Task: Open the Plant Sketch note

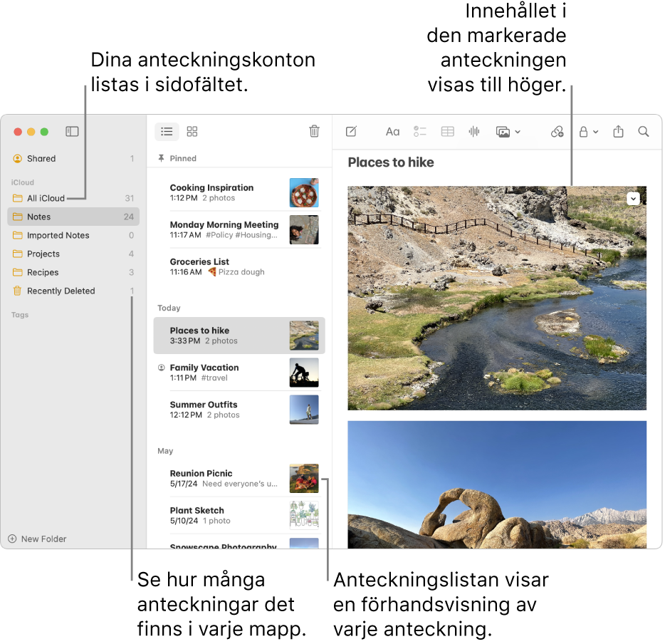Action: coord(239,515)
